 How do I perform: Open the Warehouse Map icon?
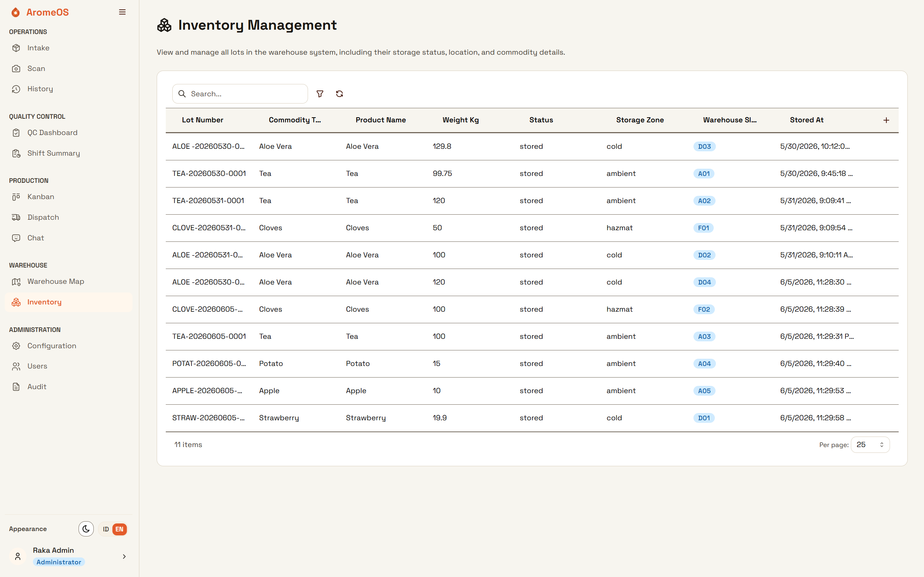[x=16, y=282]
